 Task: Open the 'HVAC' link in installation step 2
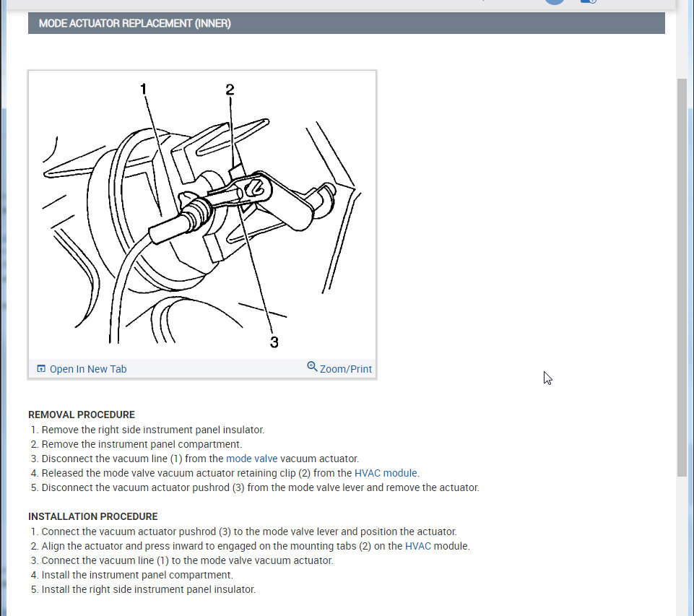pos(418,546)
